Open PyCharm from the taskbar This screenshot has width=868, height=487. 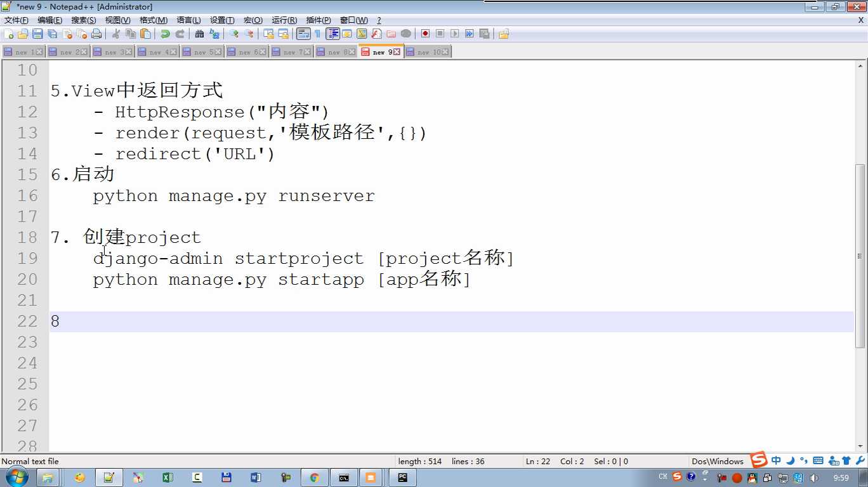coord(402,477)
